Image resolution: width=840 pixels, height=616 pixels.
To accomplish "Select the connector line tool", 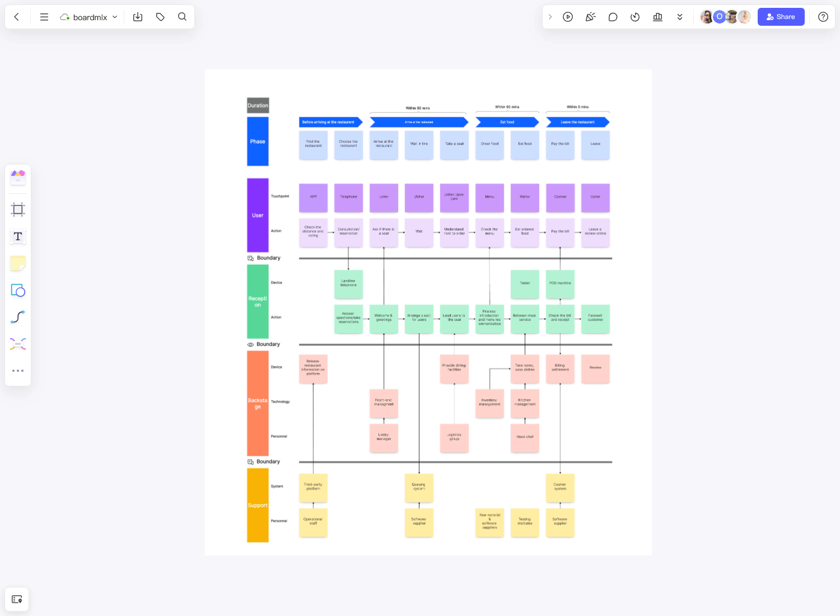I will (x=18, y=317).
